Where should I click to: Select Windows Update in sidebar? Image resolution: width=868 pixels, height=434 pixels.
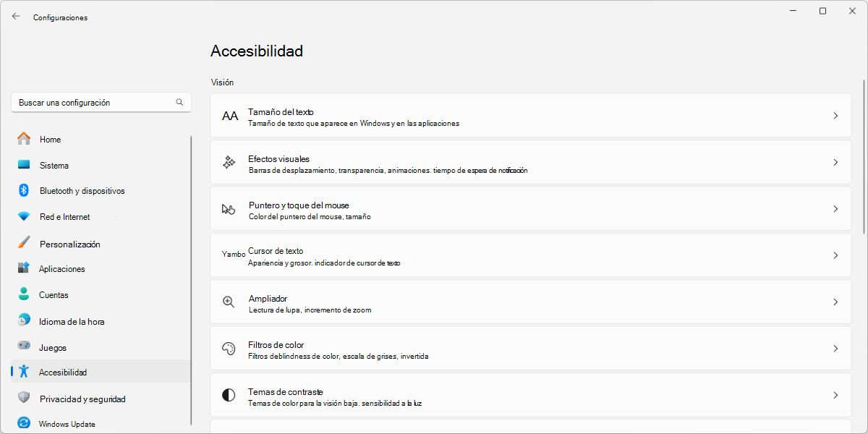101,424
